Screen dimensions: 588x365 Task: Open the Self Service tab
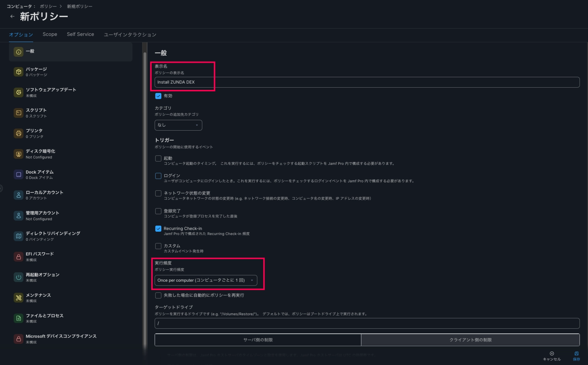coord(80,34)
